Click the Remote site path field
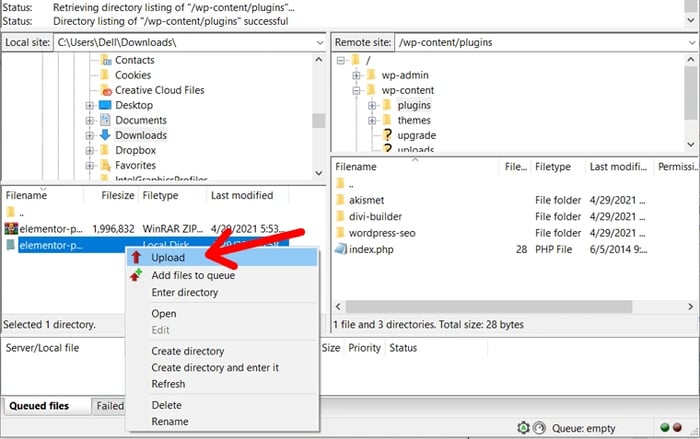This screenshot has width=700, height=439. [x=540, y=42]
